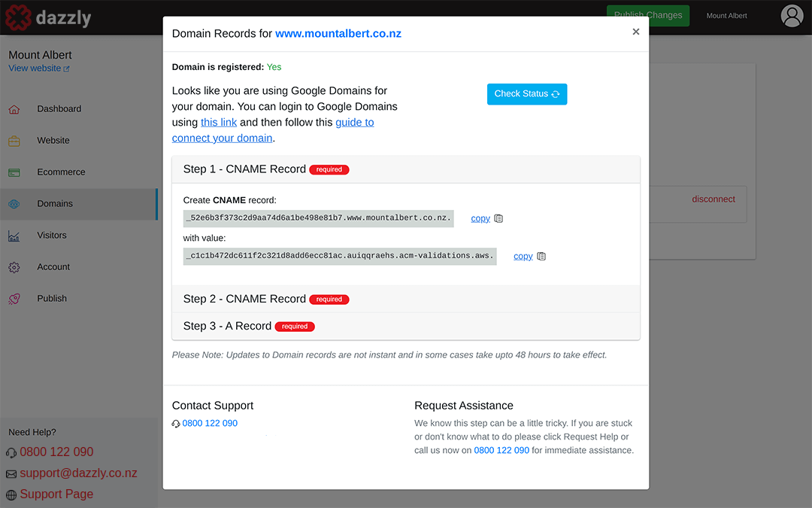Expand Step 2 - CNAME Record section

406,299
